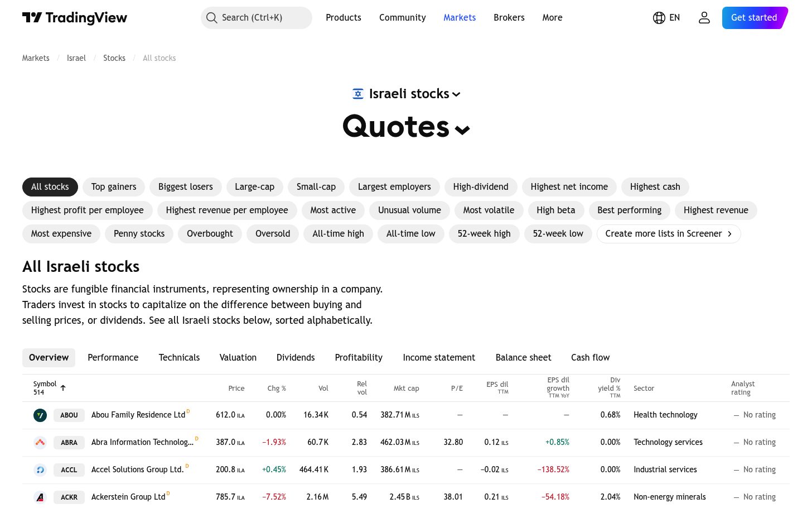The height and width of the screenshot is (508, 812).
Task: Select the All-time low chip
Action: point(411,234)
